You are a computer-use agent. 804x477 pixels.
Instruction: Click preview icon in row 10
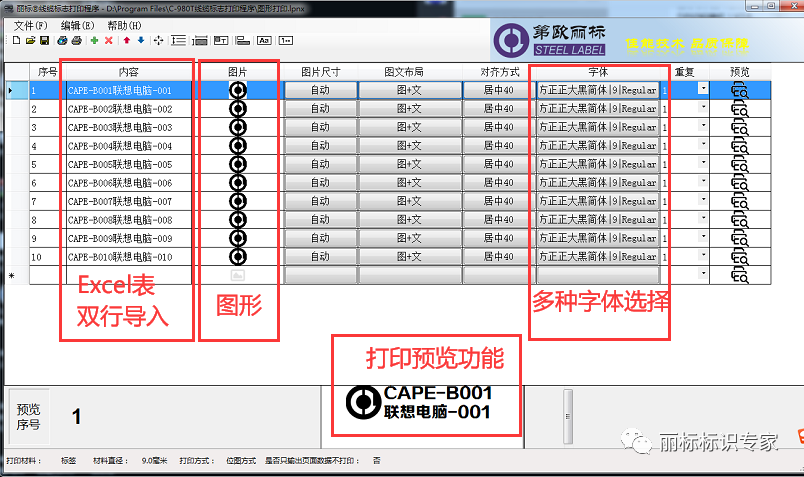[x=739, y=257]
